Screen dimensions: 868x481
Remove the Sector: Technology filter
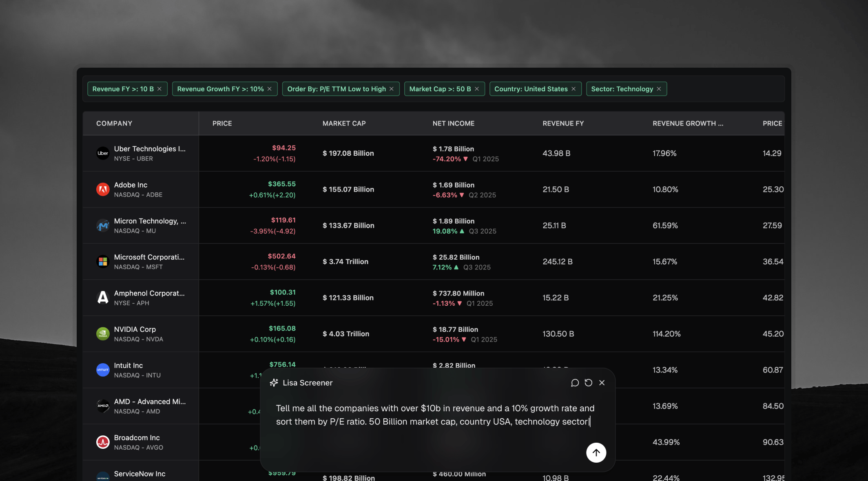coord(659,89)
